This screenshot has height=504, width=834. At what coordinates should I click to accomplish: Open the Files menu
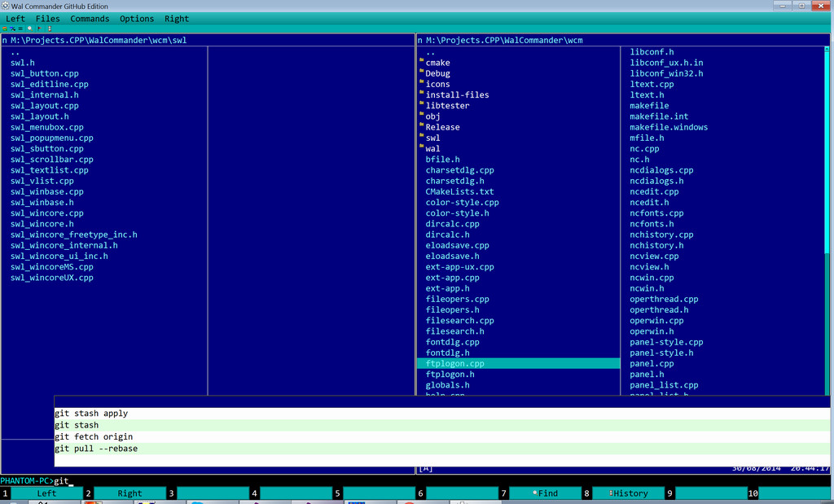click(x=48, y=19)
